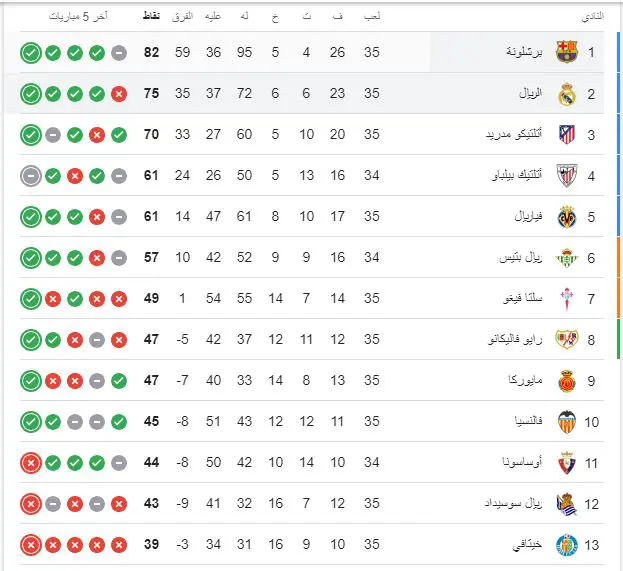Click the Barcelona club crest
Image resolution: width=623 pixels, height=571 pixels.
click(x=567, y=52)
